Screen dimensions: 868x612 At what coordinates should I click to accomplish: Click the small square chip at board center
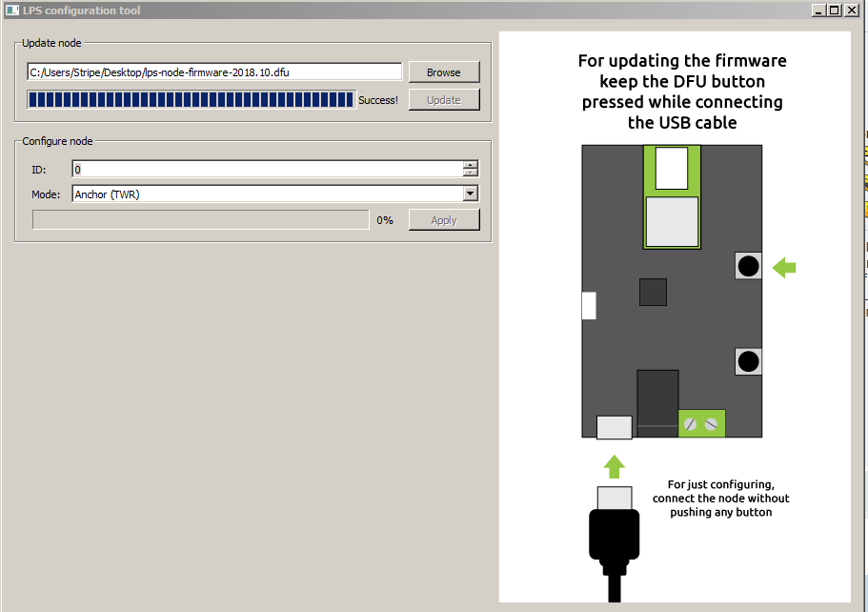(x=653, y=292)
